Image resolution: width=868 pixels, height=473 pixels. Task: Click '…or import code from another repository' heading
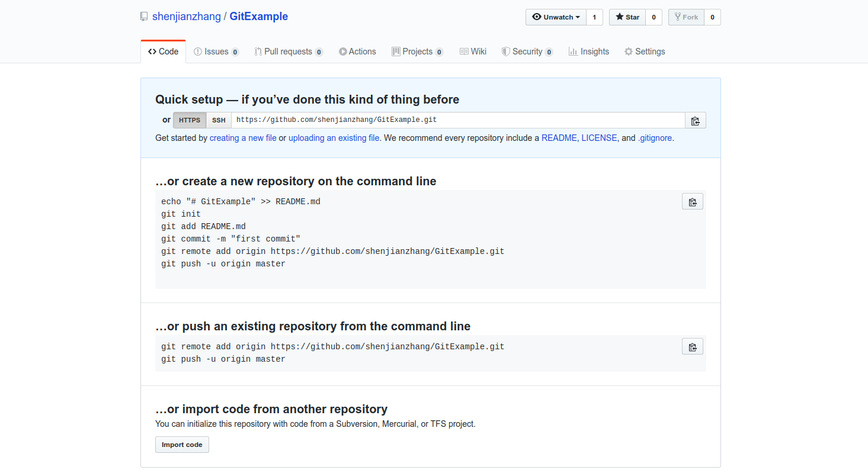[x=271, y=409]
